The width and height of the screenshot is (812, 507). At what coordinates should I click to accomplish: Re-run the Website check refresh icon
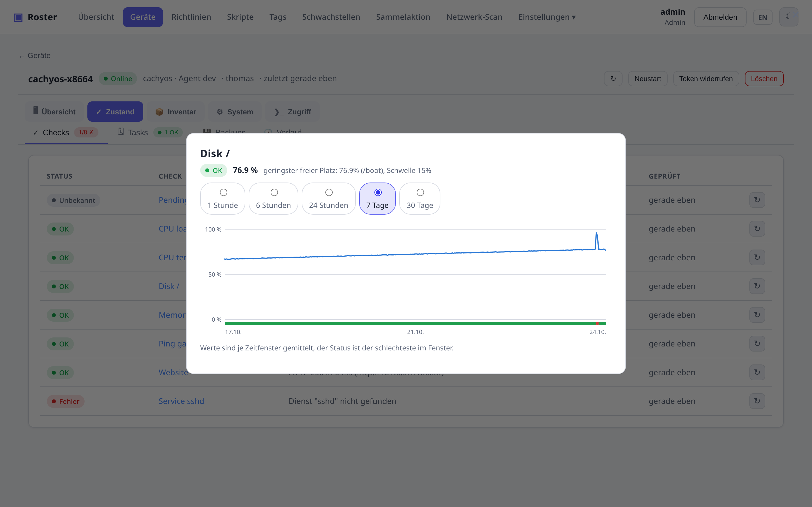click(x=757, y=372)
